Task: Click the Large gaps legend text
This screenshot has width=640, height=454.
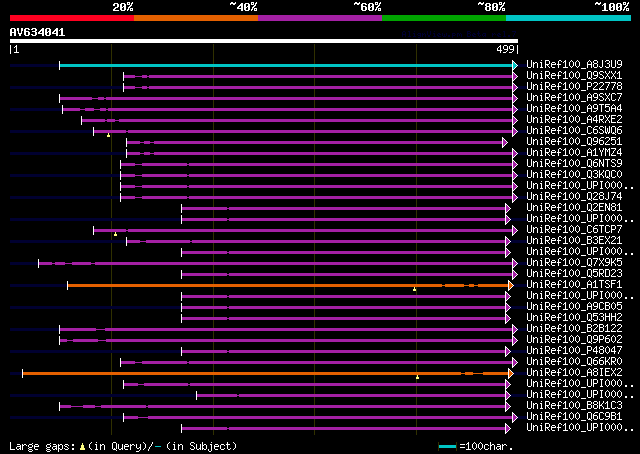Action: 42,446
